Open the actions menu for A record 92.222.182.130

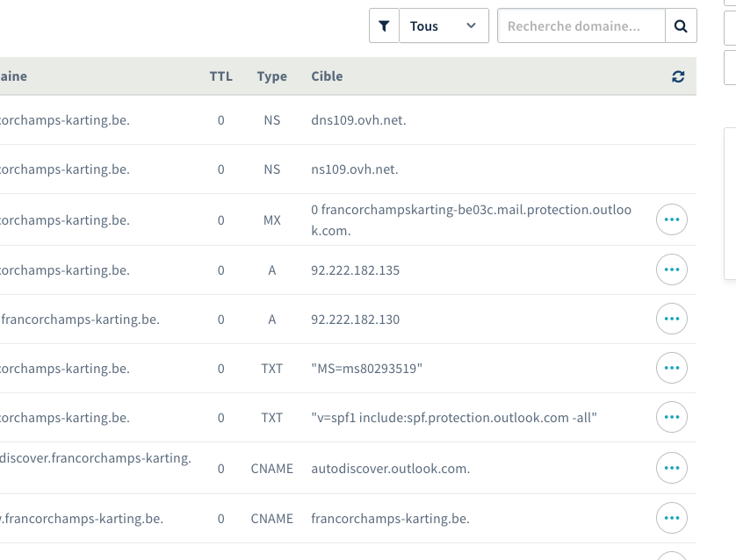(672, 319)
